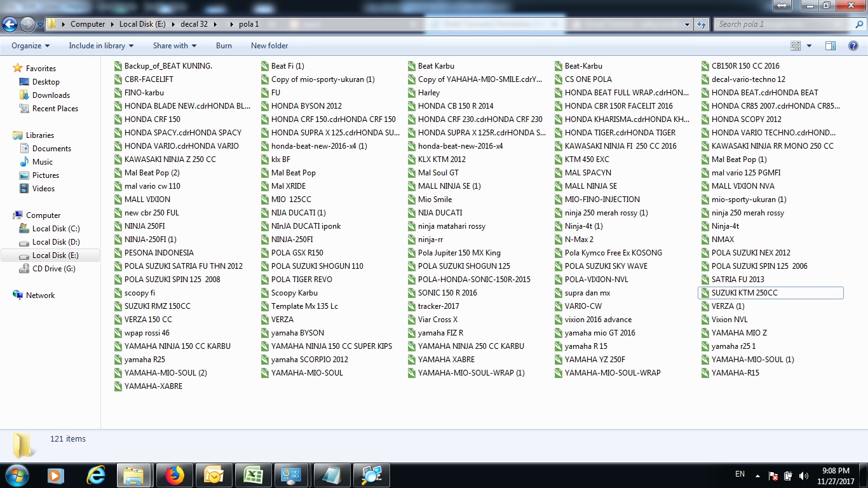Select the NMAX file icon
This screenshot has width=868, height=488.
click(x=706, y=240)
